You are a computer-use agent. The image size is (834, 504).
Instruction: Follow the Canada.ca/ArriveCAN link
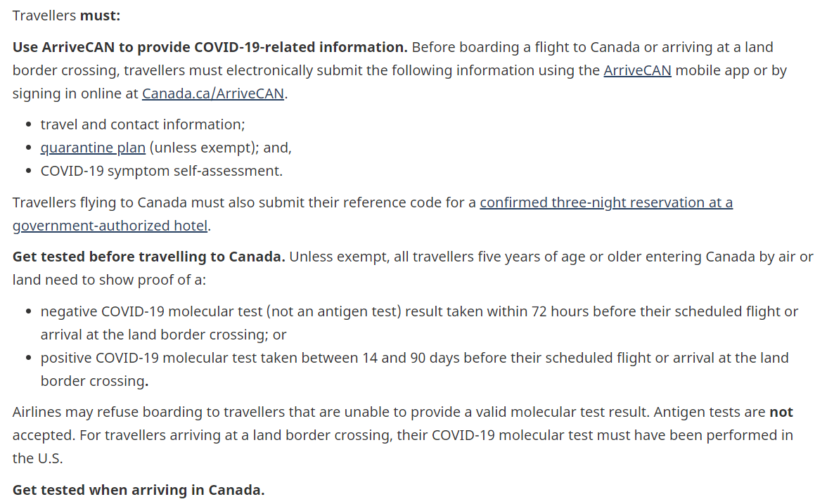213,93
